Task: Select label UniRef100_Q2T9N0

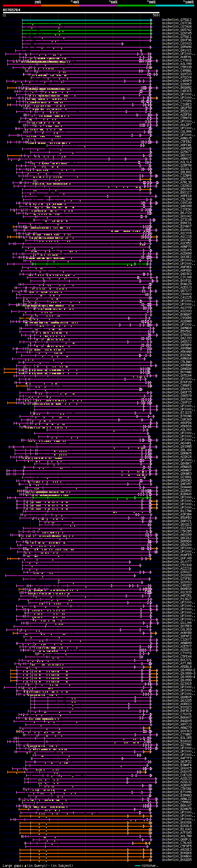Action: (x=177, y=745)
